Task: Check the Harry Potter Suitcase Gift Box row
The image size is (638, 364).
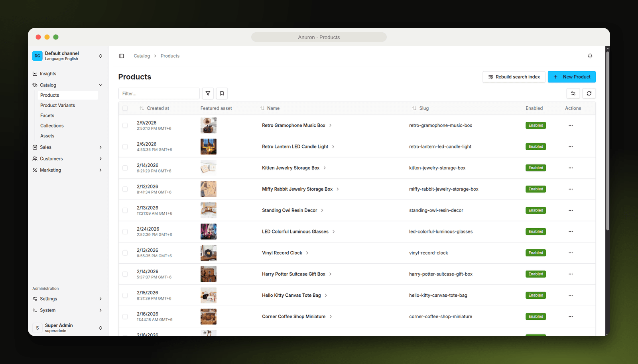Action: point(125,274)
